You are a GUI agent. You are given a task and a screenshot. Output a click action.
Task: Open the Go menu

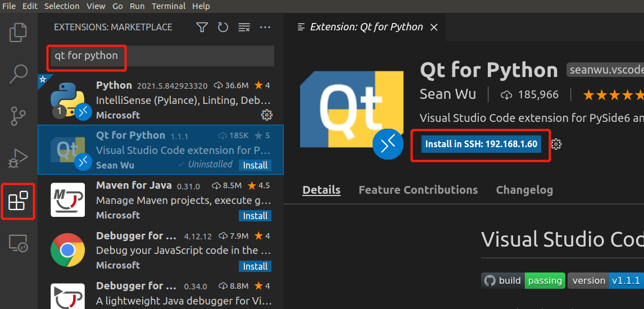click(x=117, y=6)
